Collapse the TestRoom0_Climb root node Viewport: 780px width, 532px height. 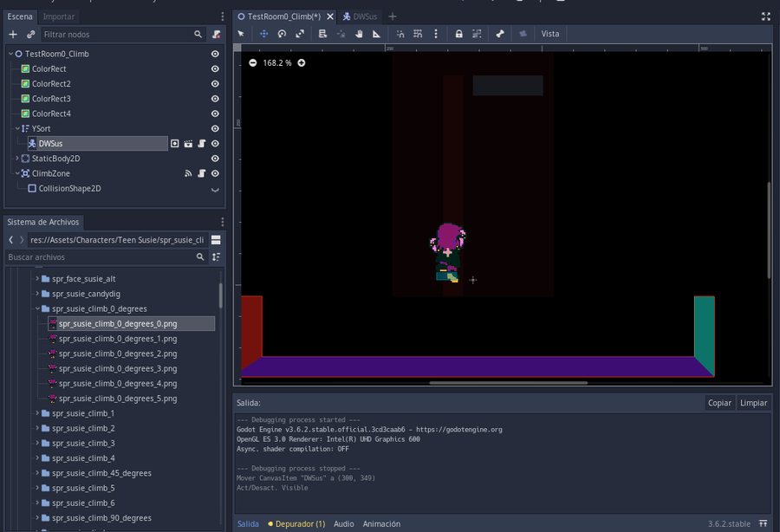click(10, 54)
